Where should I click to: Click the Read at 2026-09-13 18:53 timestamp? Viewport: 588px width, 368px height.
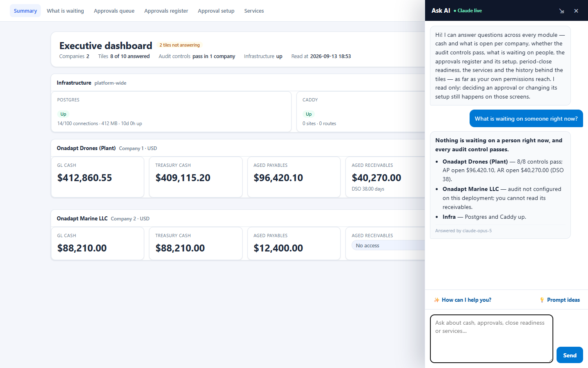point(321,56)
